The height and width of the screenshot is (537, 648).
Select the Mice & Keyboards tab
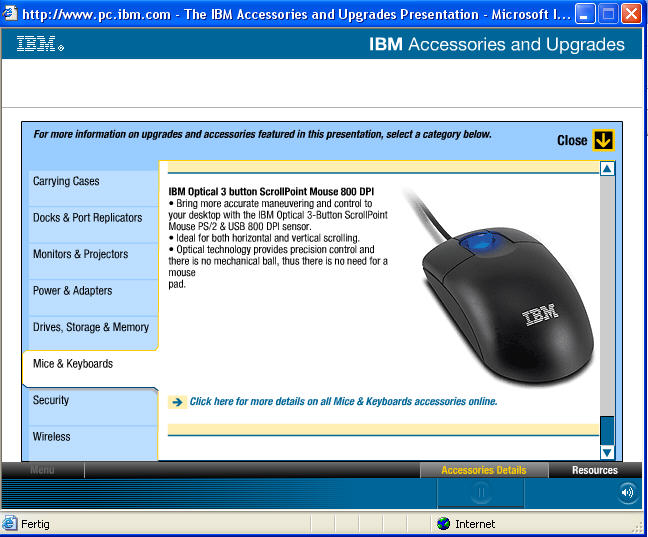[x=91, y=368]
